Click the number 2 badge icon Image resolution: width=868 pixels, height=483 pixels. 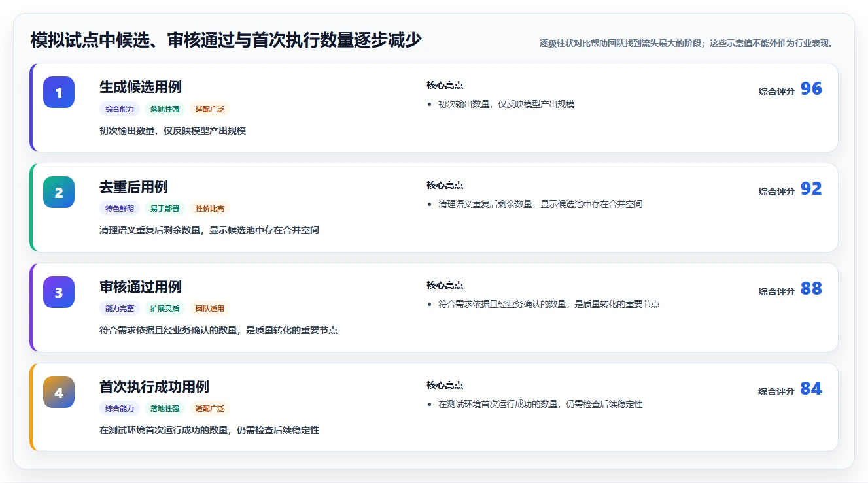coord(59,192)
